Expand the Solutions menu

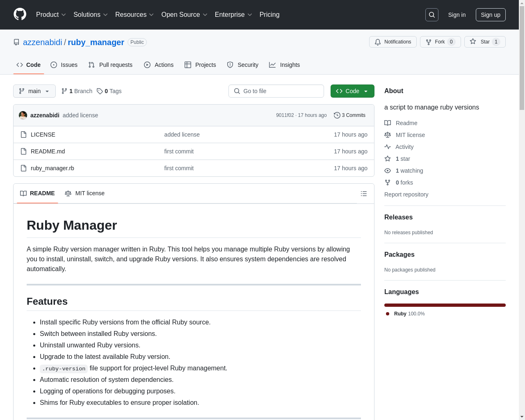coord(91,15)
